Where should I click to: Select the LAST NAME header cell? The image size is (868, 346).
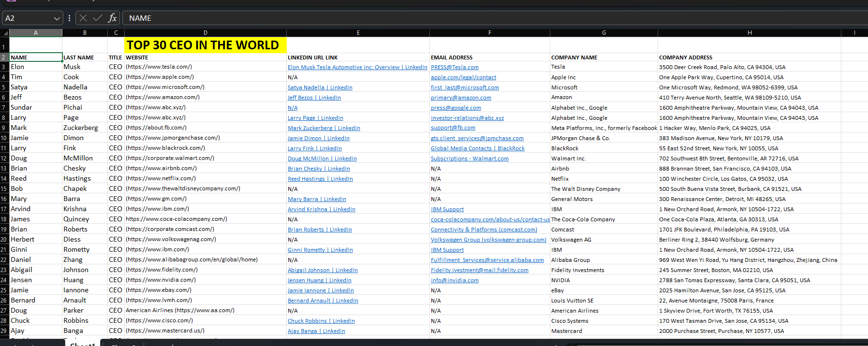point(85,57)
